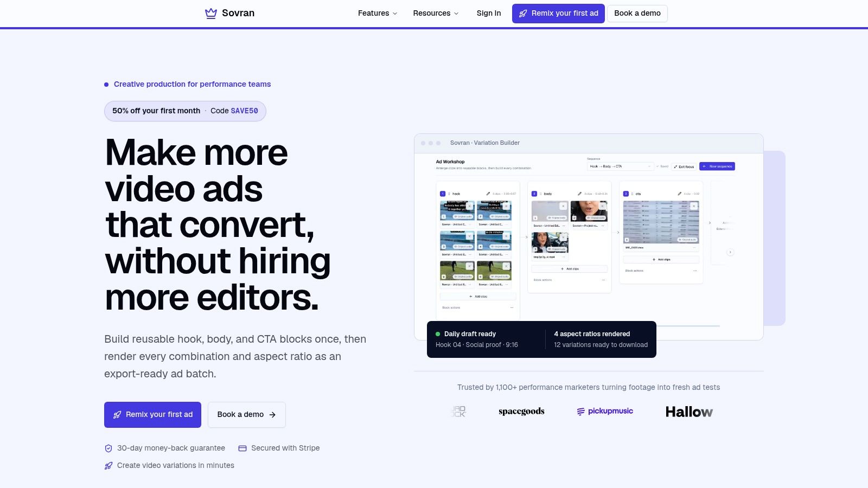Click the credit card icon by Secured with Stripe

tap(242, 448)
